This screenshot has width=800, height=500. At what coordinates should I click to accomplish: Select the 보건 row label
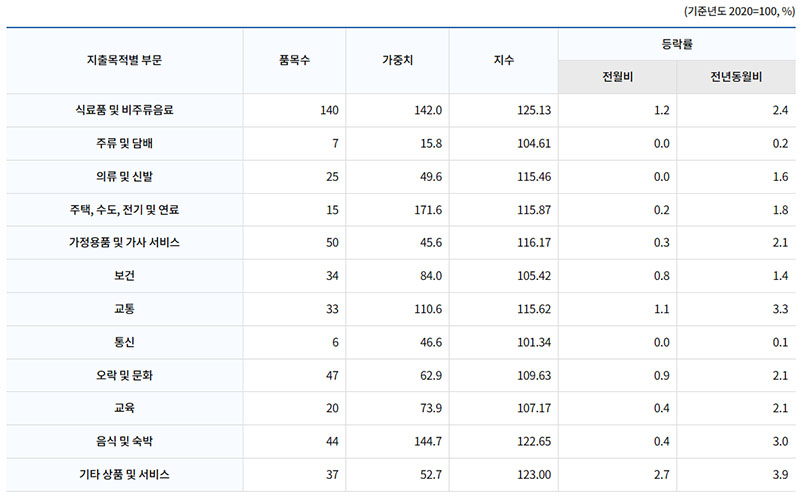tap(124, 276)
